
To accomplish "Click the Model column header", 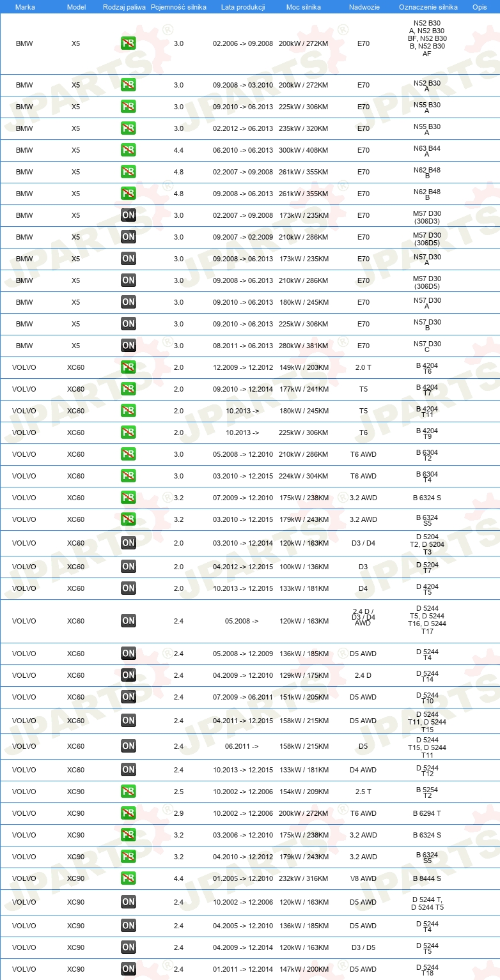I will tap(76, 7).
